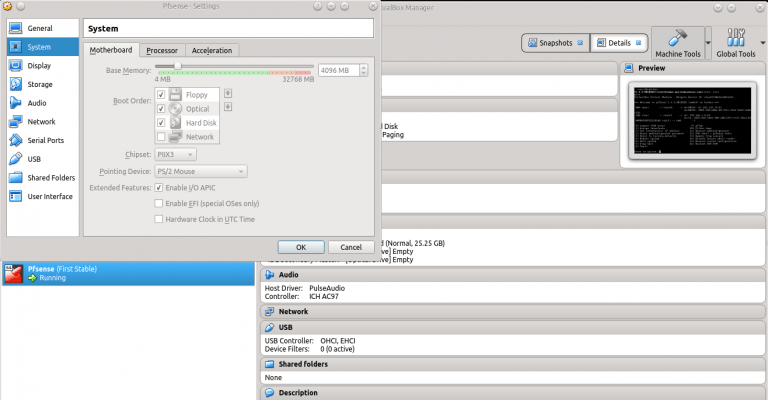Click Cancel in Settings dialog
768x400 pixels.
pyautogui.click(x=351, y=247)
